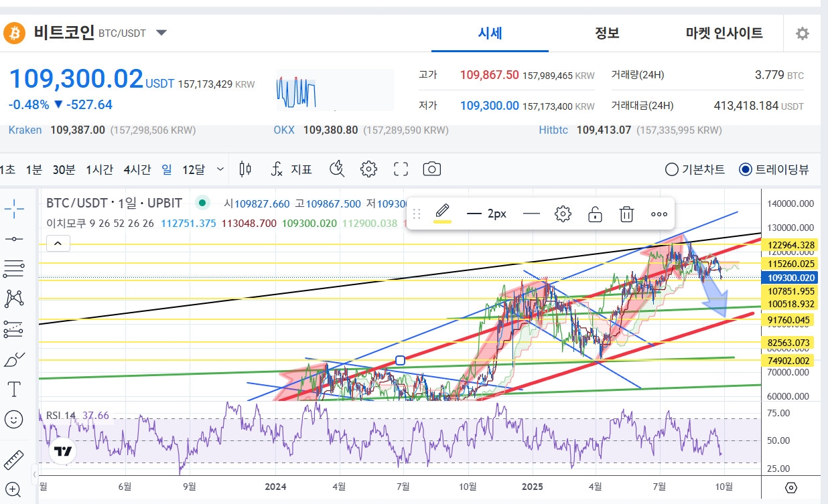The image size is (828, 504).
Task: Collapse the indicator legend with chevron
Action: click(x=58, y=243)
